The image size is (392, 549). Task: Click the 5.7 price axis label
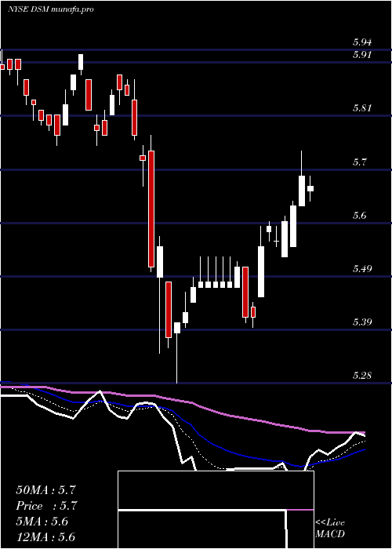(360, 162)
